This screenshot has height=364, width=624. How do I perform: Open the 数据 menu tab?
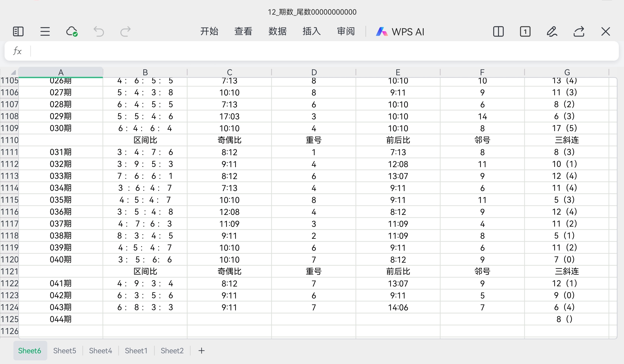click(277, 31)
